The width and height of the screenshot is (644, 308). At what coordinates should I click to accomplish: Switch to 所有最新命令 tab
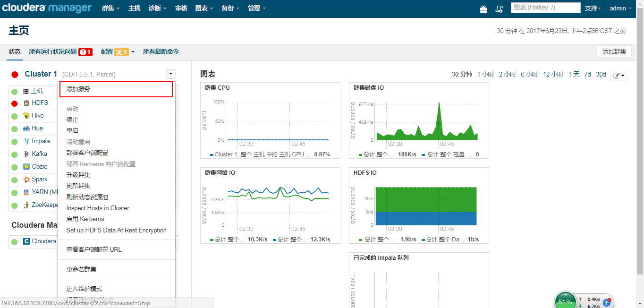(x=161, y=52)
